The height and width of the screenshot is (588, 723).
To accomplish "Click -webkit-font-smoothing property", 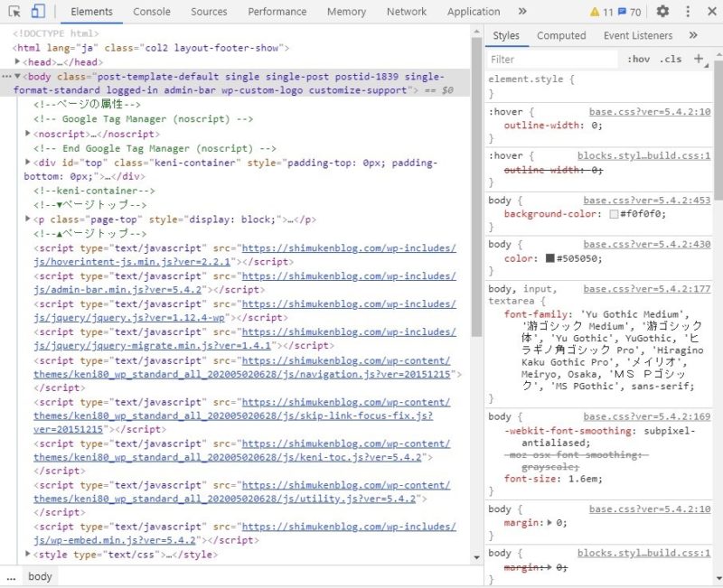I will (x=568, y=431).
